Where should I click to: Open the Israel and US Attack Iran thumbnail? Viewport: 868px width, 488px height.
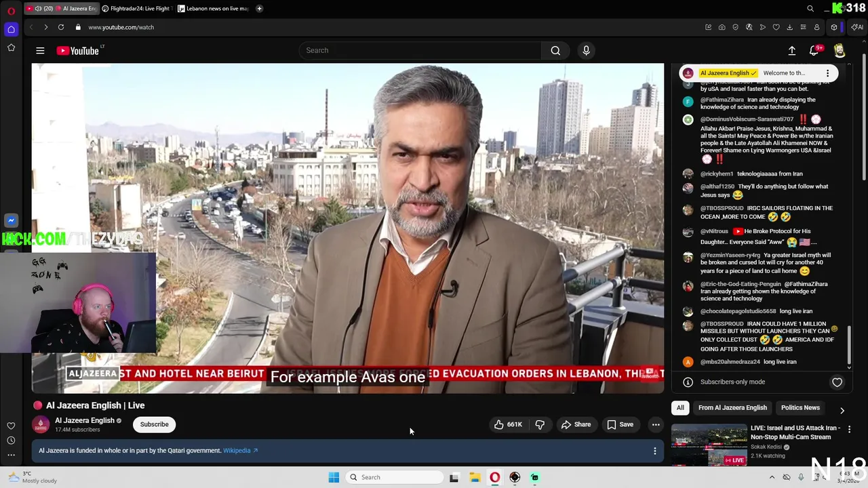click(708, 445)
